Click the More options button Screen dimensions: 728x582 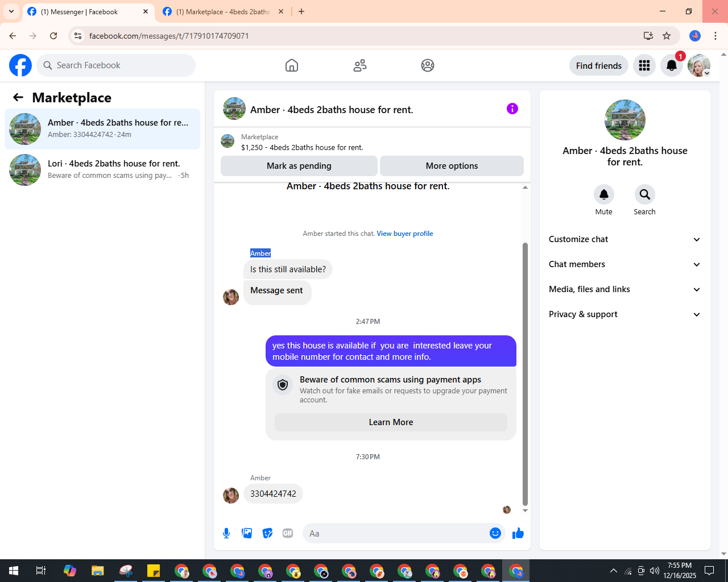click(x=452, y=166)
